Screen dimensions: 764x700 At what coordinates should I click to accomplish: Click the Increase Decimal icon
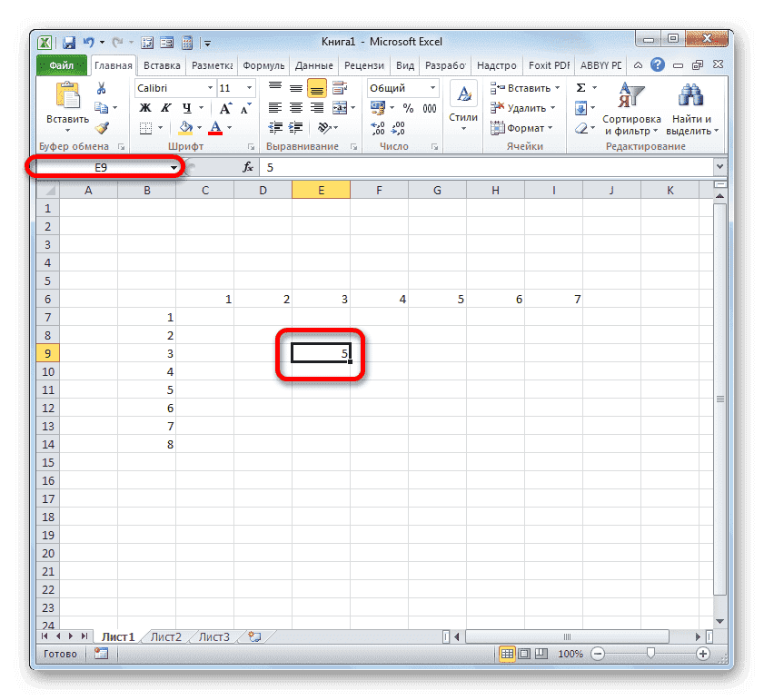click(379, 128)
